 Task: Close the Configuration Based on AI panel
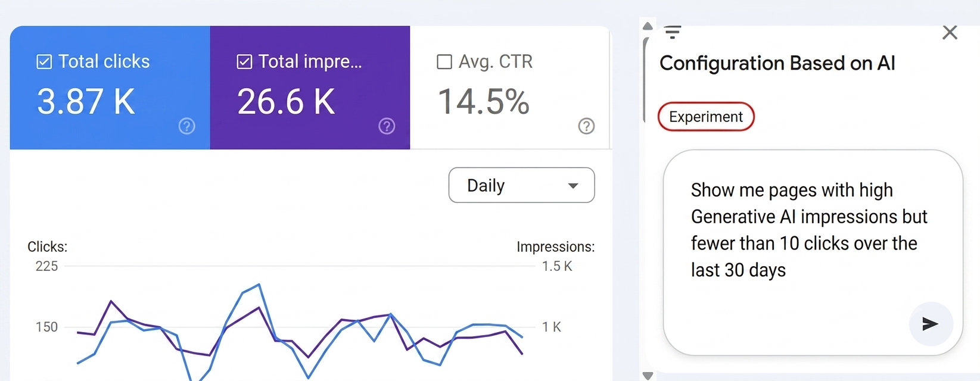[x=950, y=32]
